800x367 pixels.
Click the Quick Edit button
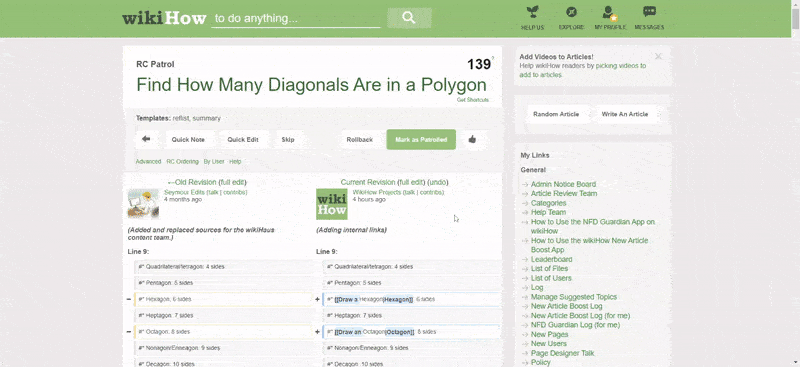pos(243,139)
